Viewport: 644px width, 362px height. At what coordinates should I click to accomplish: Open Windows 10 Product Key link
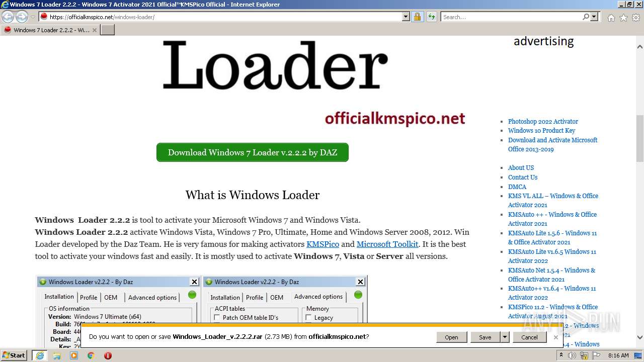coord(541,130)
